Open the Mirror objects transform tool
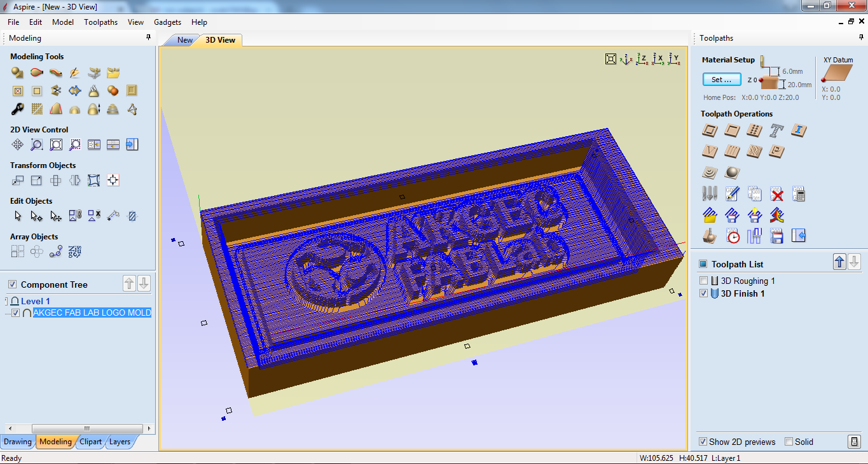Image resolution: width=868 pixels, height=464 pixels. (74, 180)
